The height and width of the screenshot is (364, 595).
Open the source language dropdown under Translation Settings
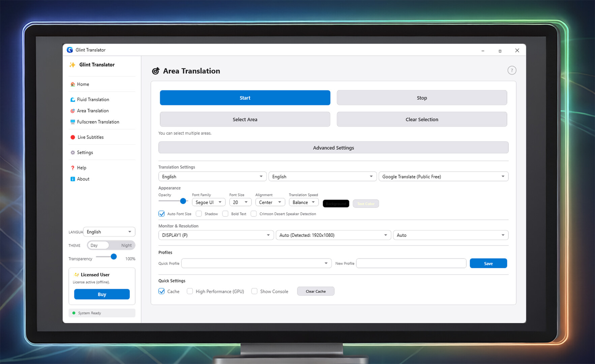(212, 177)
